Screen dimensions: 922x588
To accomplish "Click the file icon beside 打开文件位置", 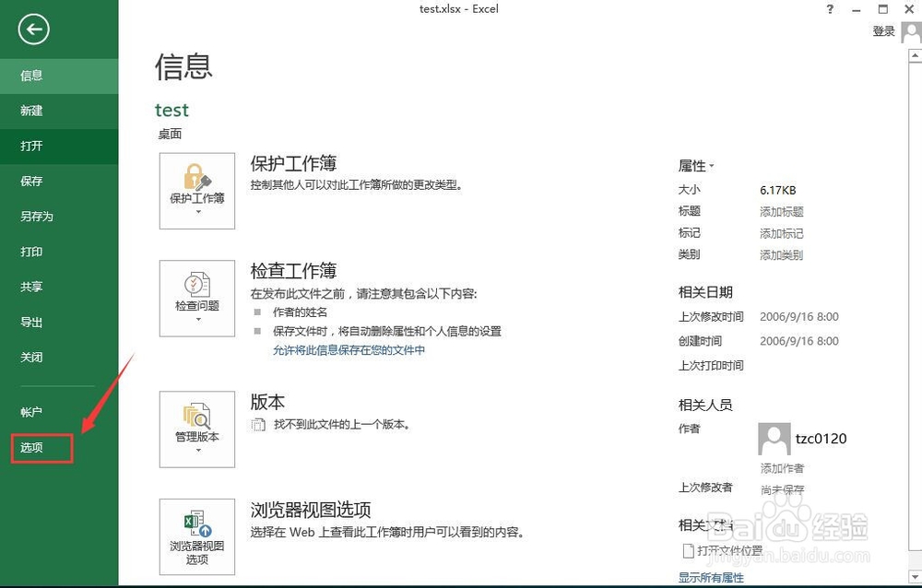I will click(688, 551).
